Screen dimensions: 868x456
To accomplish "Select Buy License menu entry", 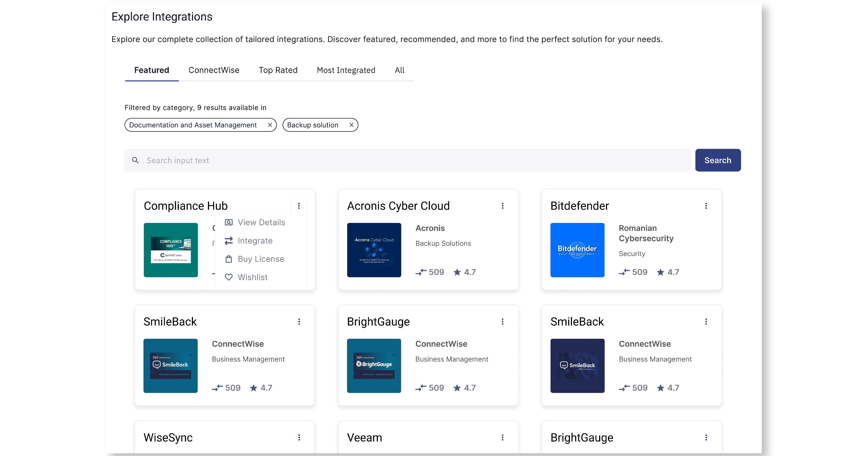I will (260, 259).
